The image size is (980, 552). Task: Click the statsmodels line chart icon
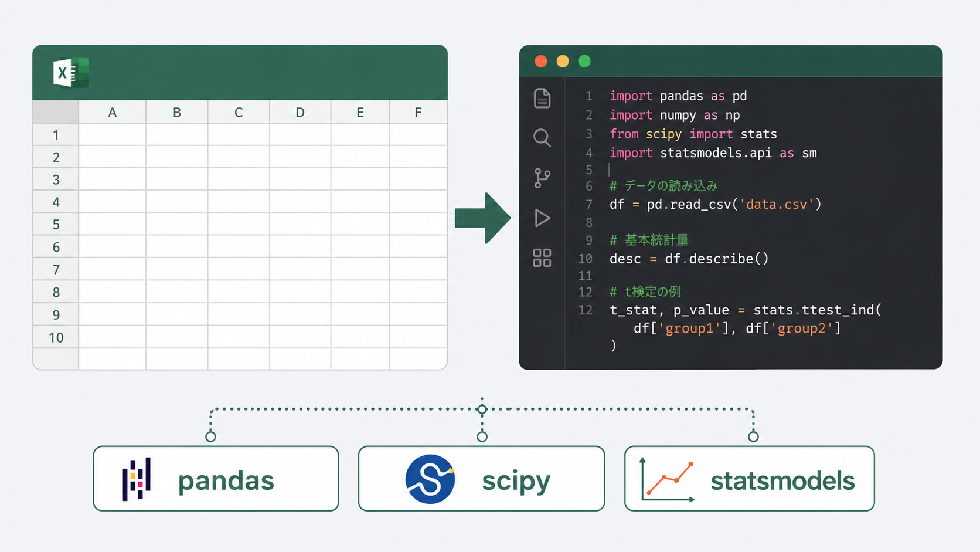point(668,479)
